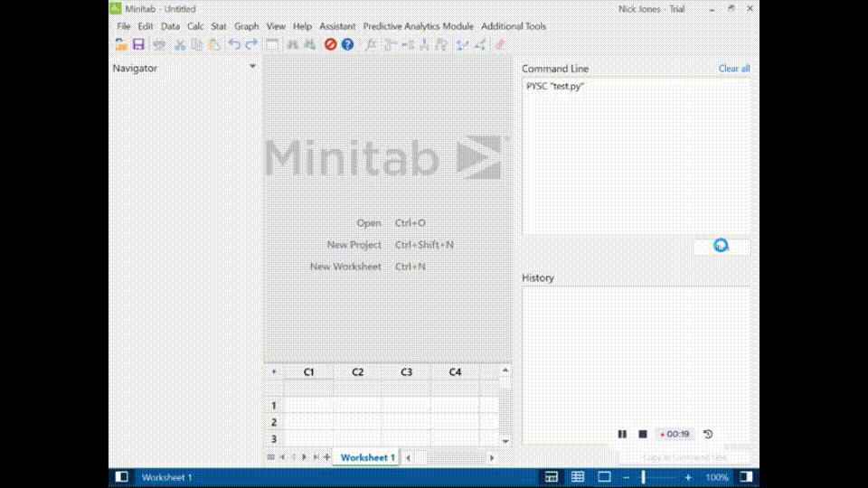This screenshot has height=488, width=868.
Task: Click the Redo arrow icon
Action: (x=251, y=44)
